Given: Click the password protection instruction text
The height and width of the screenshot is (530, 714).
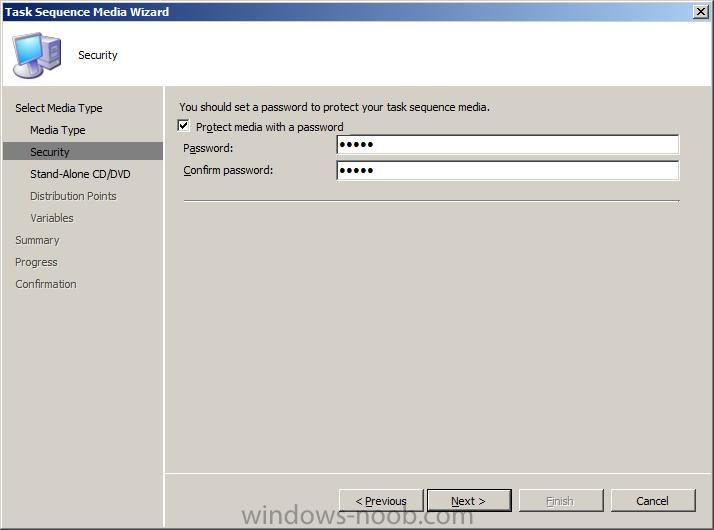Looking at the screenshot, I should [335, 107].
